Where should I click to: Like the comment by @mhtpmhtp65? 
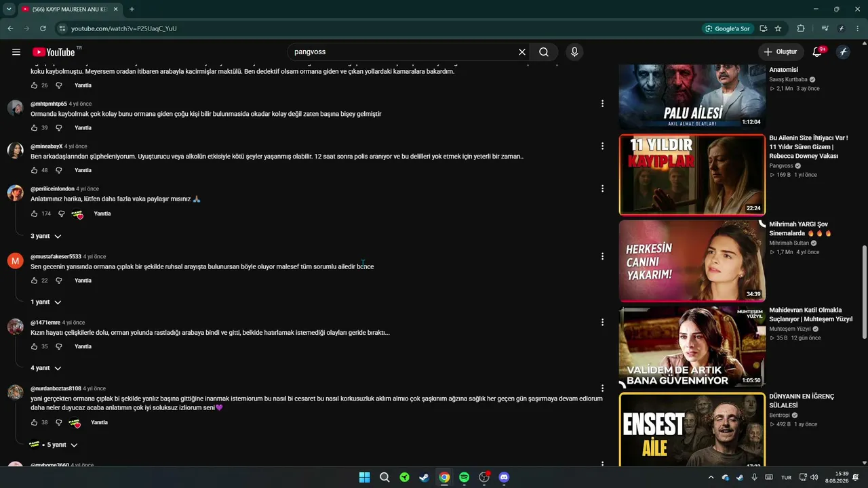pos(34,128)
